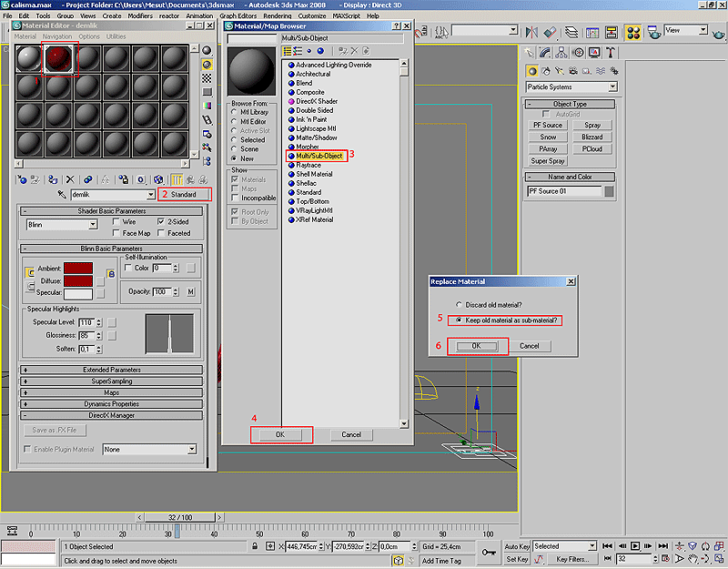Image resolution: width=728 pixels, height=569 pixels.
Task: Click the Diffuse red color swatch
Action: [x=77, y=281]
